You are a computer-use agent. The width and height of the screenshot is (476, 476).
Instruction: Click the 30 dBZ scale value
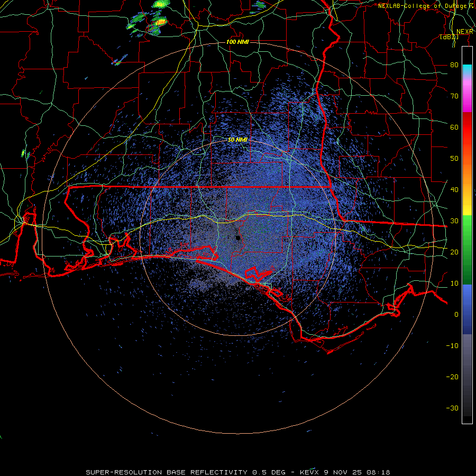[x=454, y=221]
